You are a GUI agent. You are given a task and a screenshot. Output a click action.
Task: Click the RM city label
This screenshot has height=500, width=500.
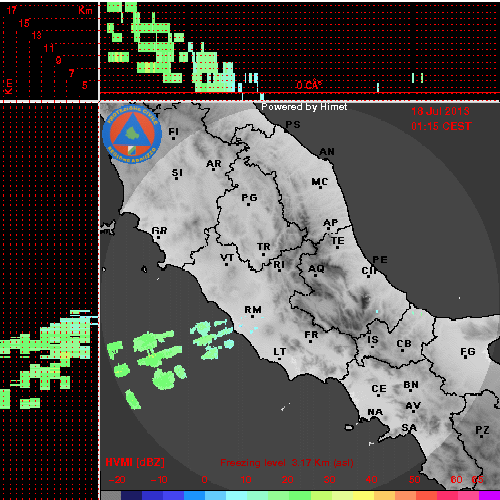coord(253,310)
